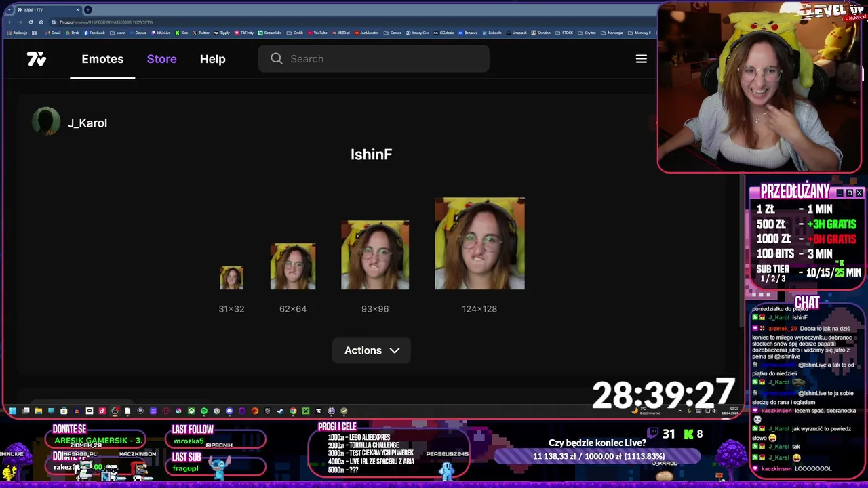Open a new browser tab
Viewport: 868px width, 488px height.
[x=87, y=9]
